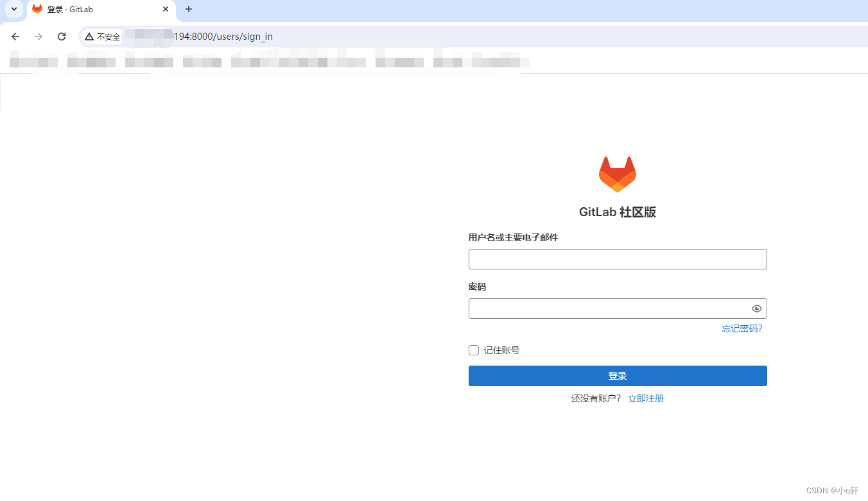Reload the page with the refresh icon

point(62,37)
